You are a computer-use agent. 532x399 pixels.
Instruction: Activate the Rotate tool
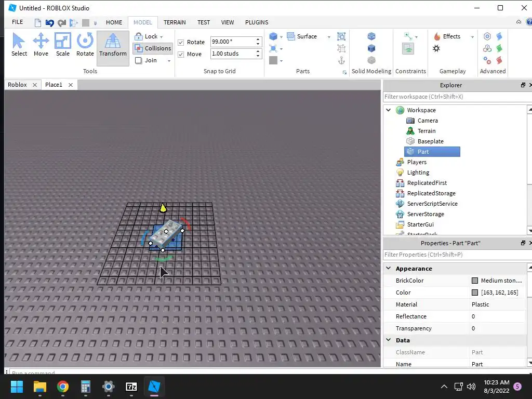(85, 45)
